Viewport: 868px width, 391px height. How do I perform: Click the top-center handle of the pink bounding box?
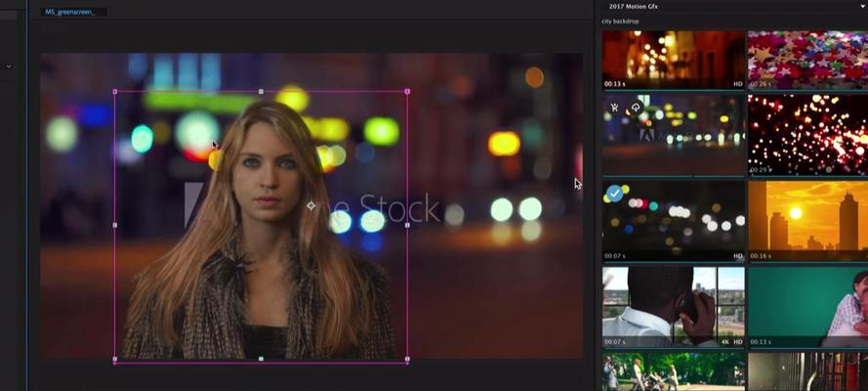pyautogui.click(x=262, y=91)
